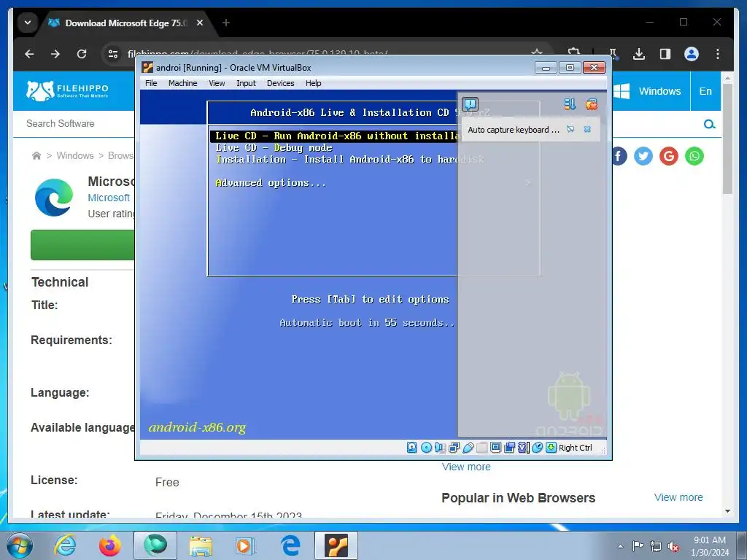The image size is (747, 560).
Task: Select Live CD - Debug mode boot entry
Action: [274, 148]
